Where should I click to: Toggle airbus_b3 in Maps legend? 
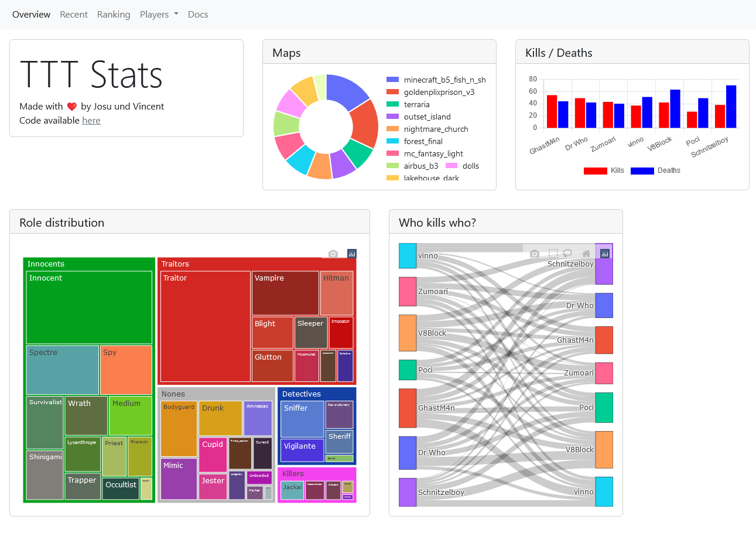[x=412, y=166]
